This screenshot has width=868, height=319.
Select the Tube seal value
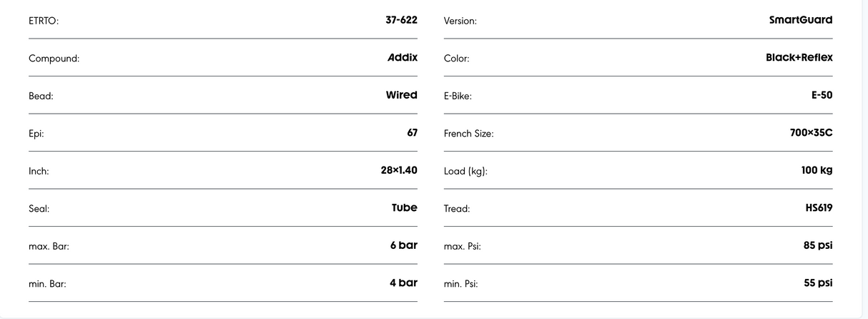[404, 207]
